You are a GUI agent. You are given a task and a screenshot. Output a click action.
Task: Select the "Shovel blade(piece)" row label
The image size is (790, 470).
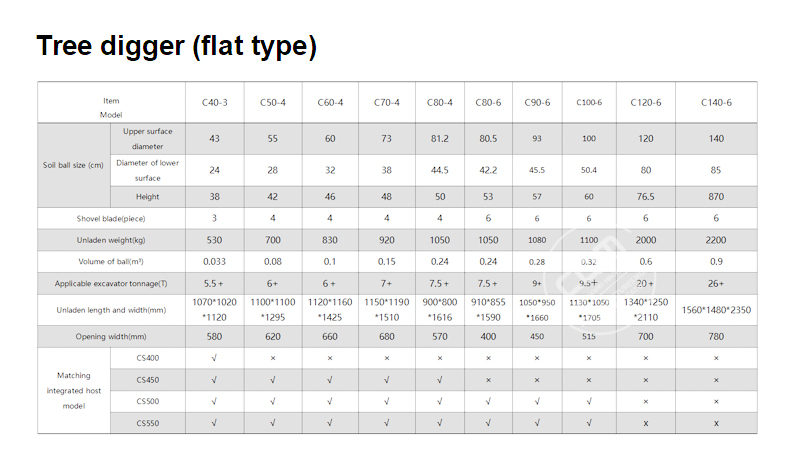(111, 218)
